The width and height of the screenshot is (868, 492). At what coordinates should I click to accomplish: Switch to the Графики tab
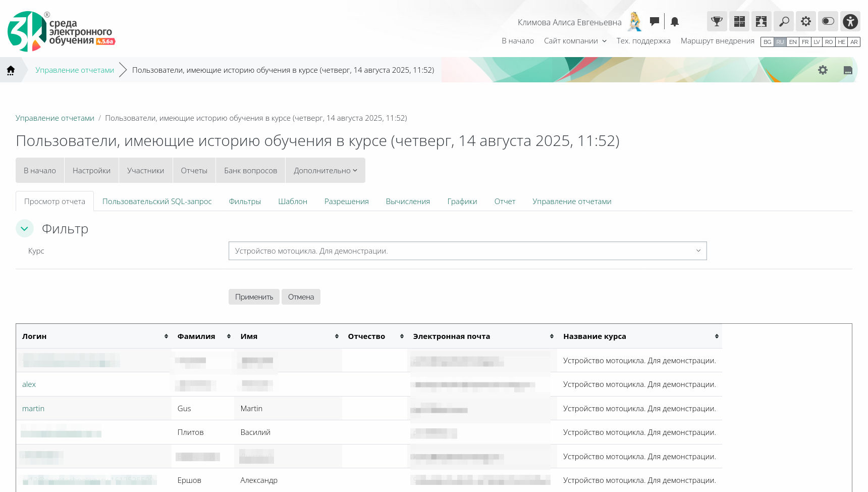click(x=462, y=202)
